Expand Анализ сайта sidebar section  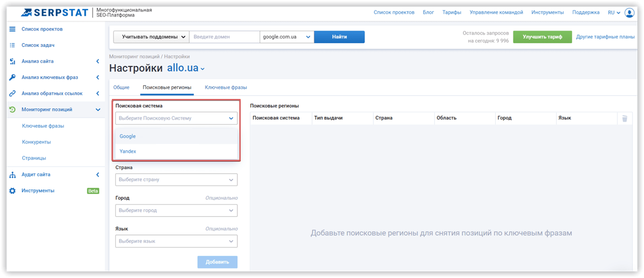[98, 61]
